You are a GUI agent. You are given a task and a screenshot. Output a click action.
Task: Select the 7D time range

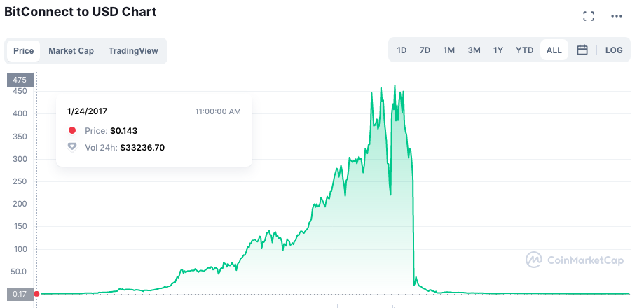[425, 50]
